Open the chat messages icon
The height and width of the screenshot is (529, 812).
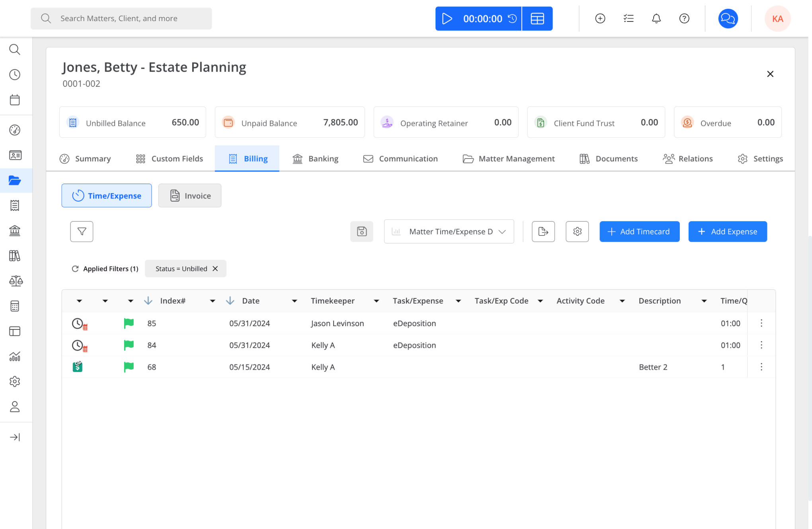pyautogui.click(x=728, y=18)
